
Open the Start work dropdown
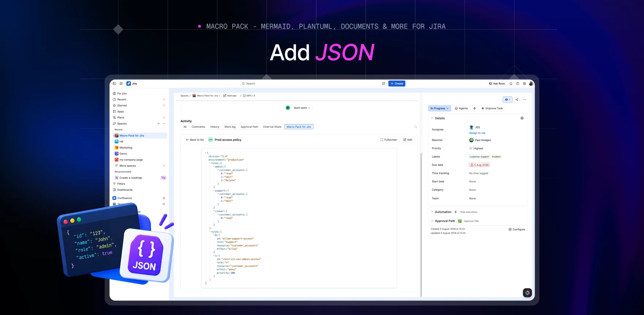[x=302, y=108]
